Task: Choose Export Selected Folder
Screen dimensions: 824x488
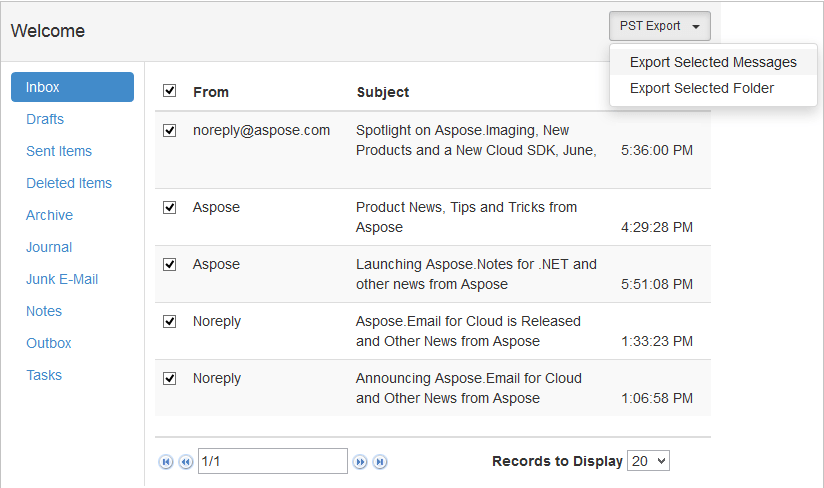Action: point(713,88)
